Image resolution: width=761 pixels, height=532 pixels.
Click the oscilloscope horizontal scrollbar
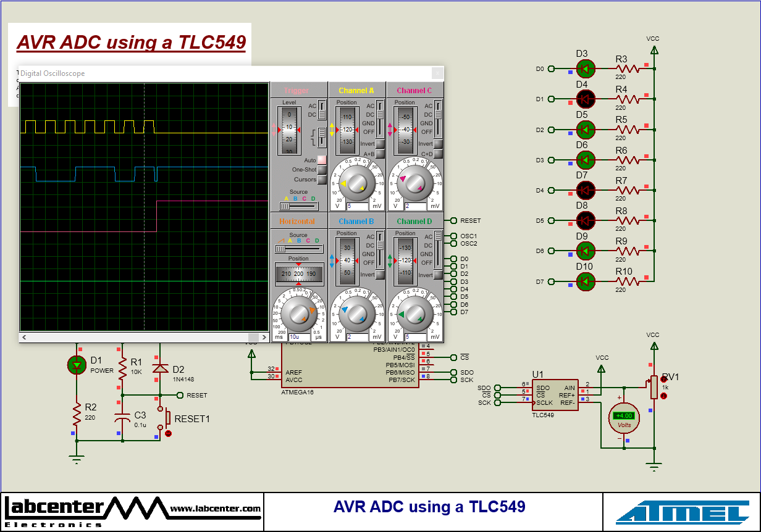[x=142, y=337]
